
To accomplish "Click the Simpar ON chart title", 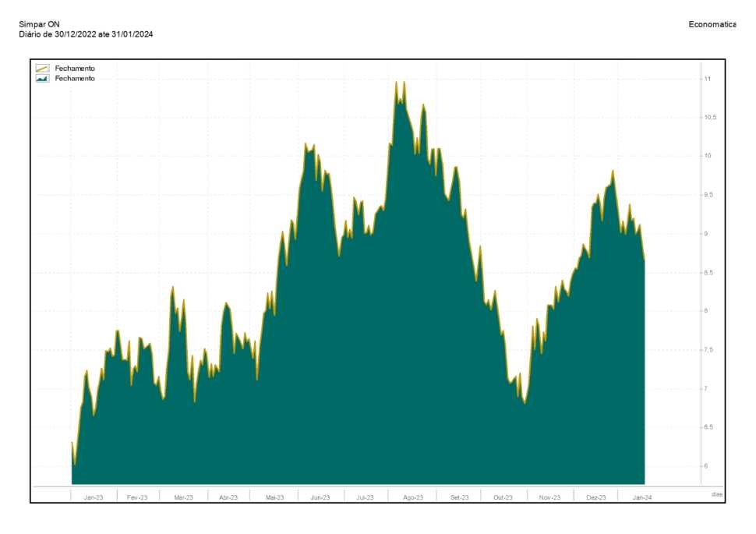I will (x=39, y=24).
